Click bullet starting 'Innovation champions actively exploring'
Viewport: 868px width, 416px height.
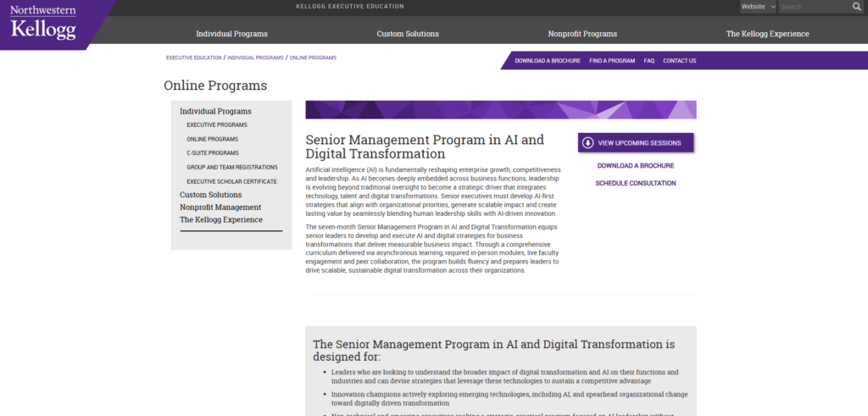pos(509,399)
